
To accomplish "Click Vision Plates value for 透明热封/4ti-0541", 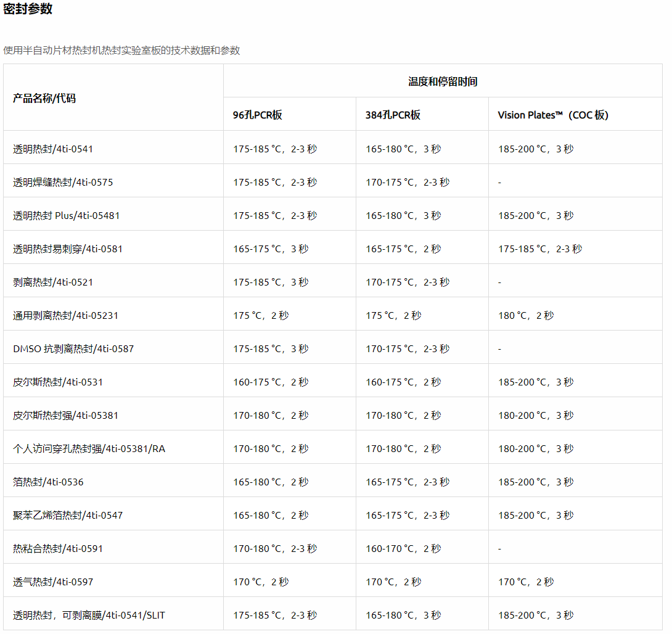I will 536,149.
